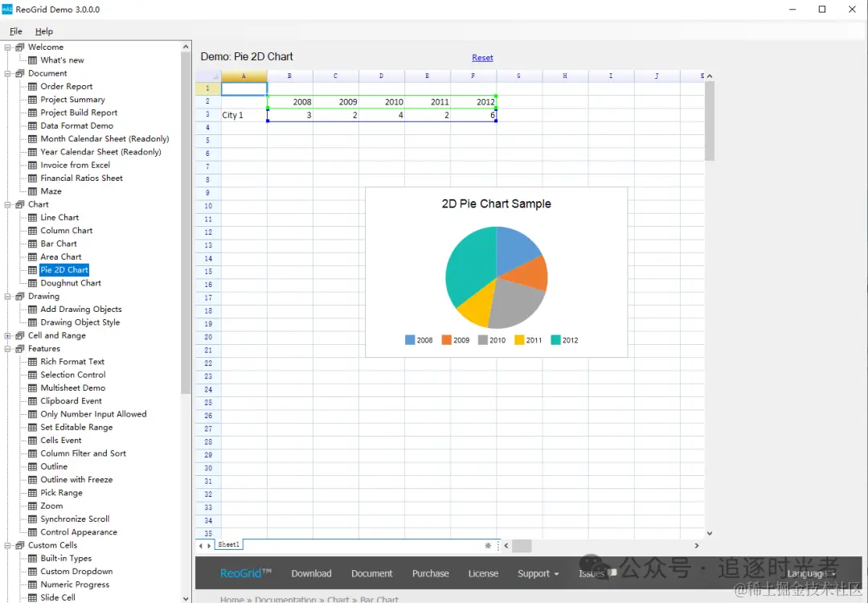Select the Sheet1 tab
The width and height of the screenshot is (868, 603).
[228, 545]
